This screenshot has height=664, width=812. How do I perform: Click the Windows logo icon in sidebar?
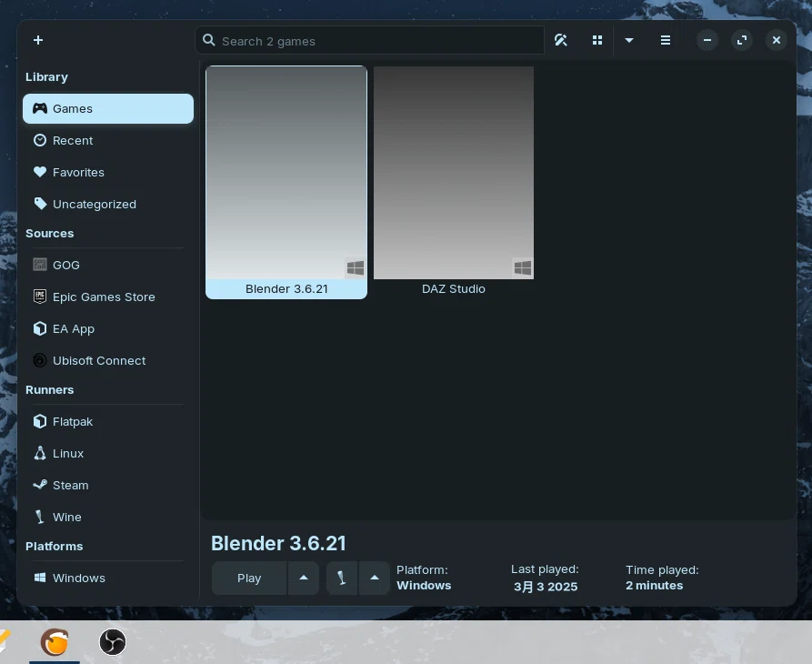click(x=40, y=578)
